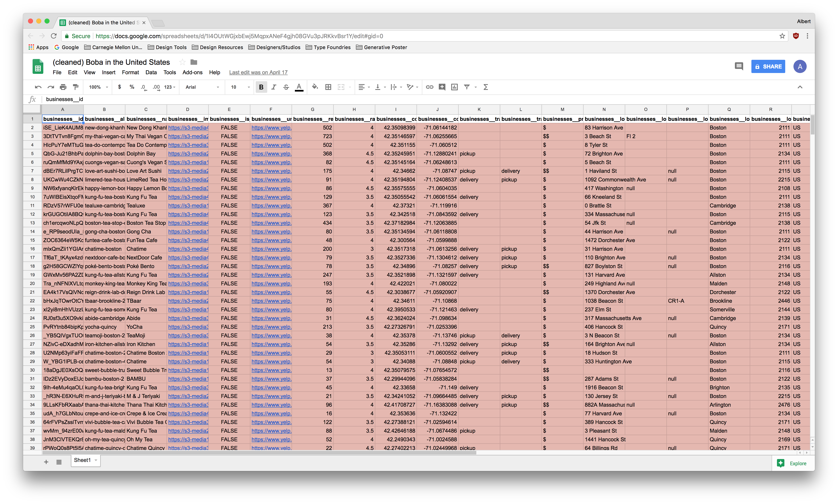Click the Functions sigma icon
This screenshot has width=838, height=504.
pyautogui.click(x=486, y=87)
